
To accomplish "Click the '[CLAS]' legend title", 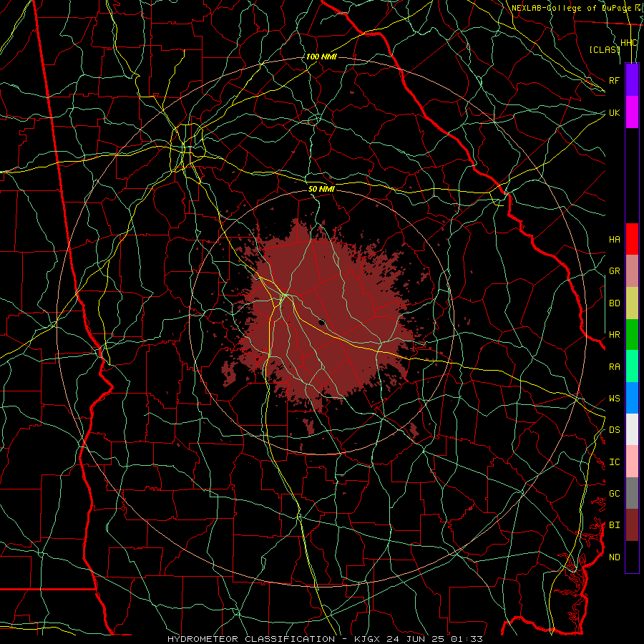I will (605, 49).
